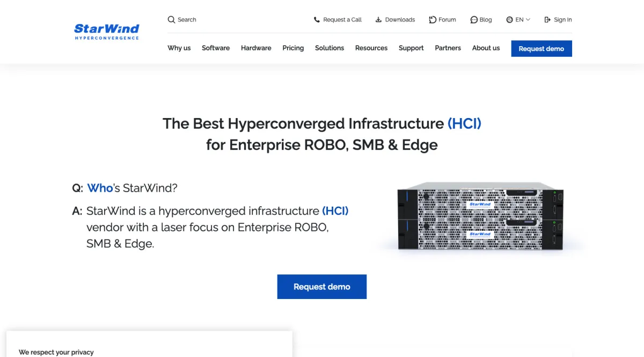Click the Request demo button below the server image
The image size is (644, 357).
click(322, 287)
